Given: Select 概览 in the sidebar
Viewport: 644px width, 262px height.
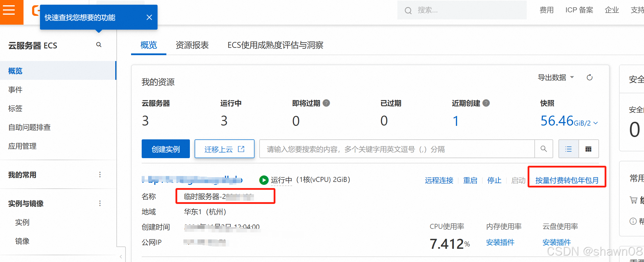Looking at the screenshot, I should click(58, 71).
